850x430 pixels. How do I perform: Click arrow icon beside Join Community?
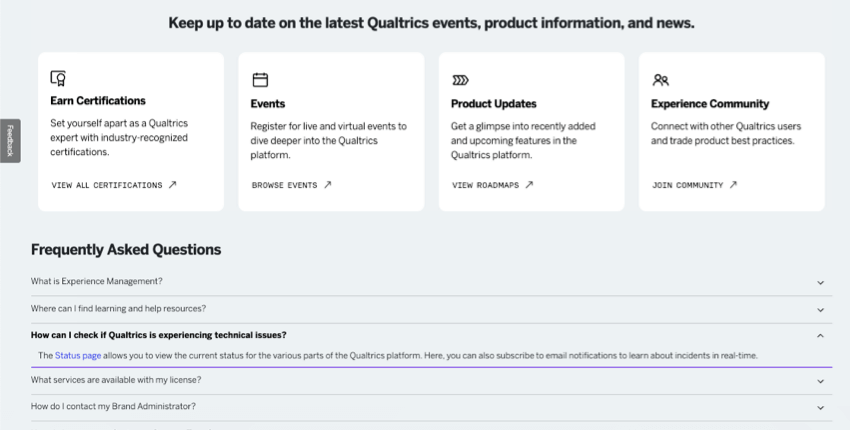coord(733,185)
